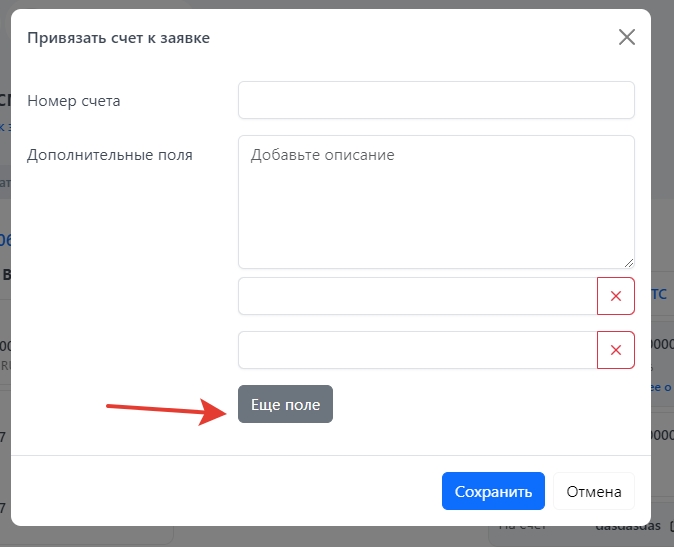The height and width of the screenshot is (547, 674).
Task: Add another field via Еще поле button
Action: 285,404
